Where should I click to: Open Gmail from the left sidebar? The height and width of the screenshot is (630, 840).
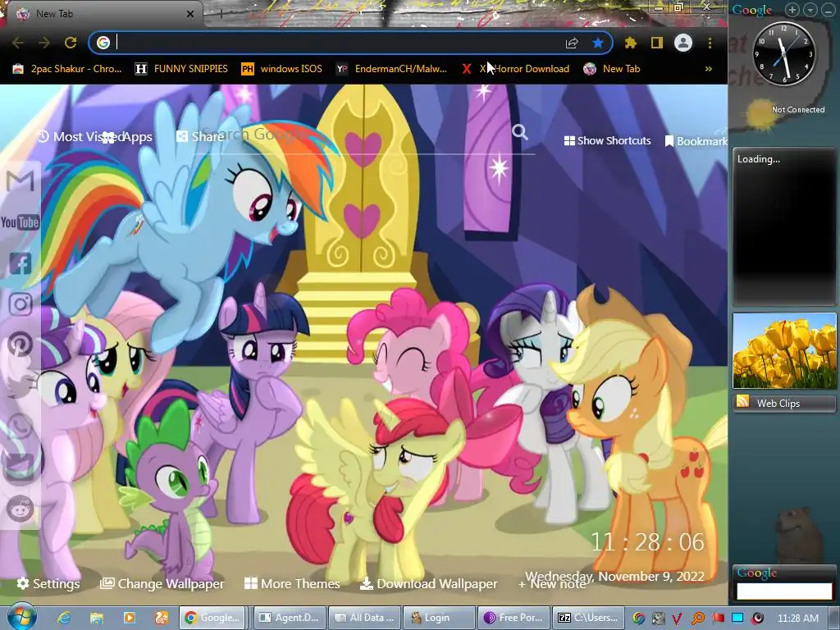[21, 181]
